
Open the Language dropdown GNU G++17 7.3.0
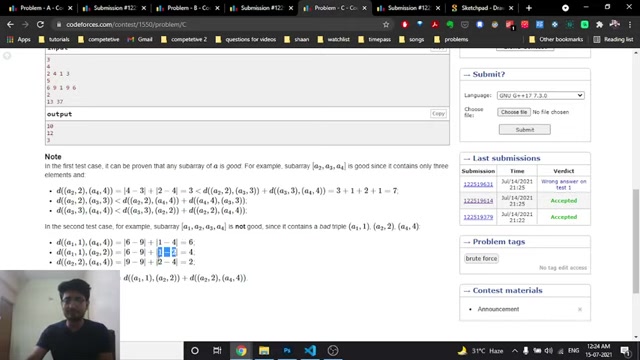[x=540, y=96]
